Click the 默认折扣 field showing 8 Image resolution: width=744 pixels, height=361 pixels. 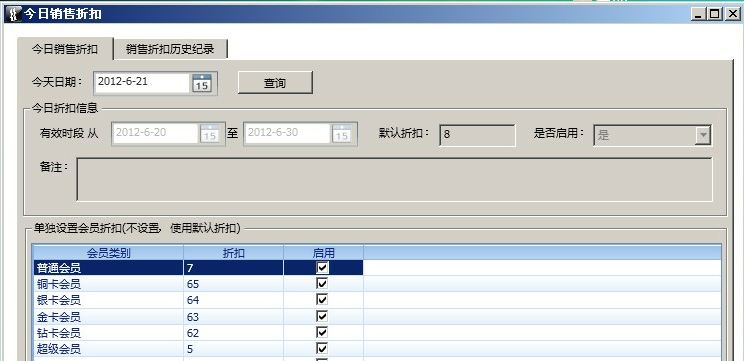coord(477,135)
